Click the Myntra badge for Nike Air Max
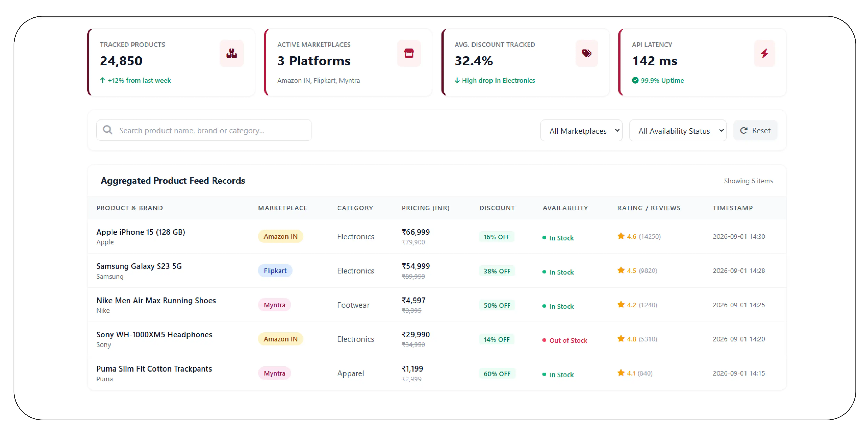Viewport: 868px width, 431px height. click(274, 305)
